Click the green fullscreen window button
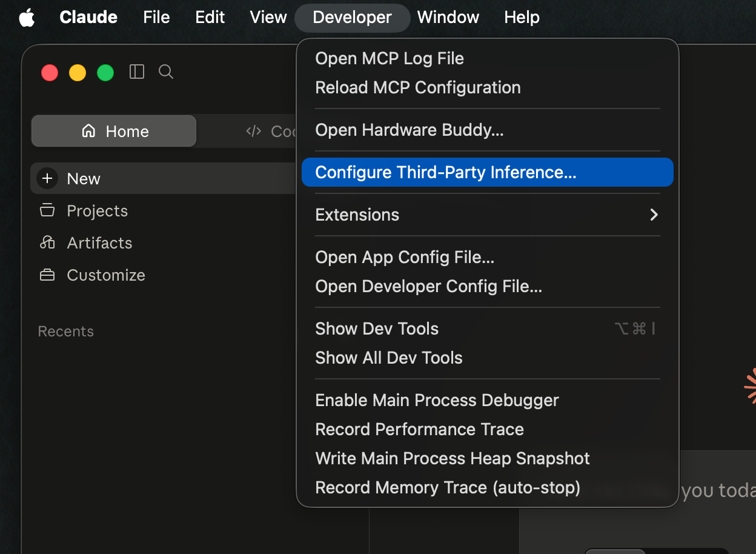Viewport: 756px width, 554px height. tap(105, 73)
